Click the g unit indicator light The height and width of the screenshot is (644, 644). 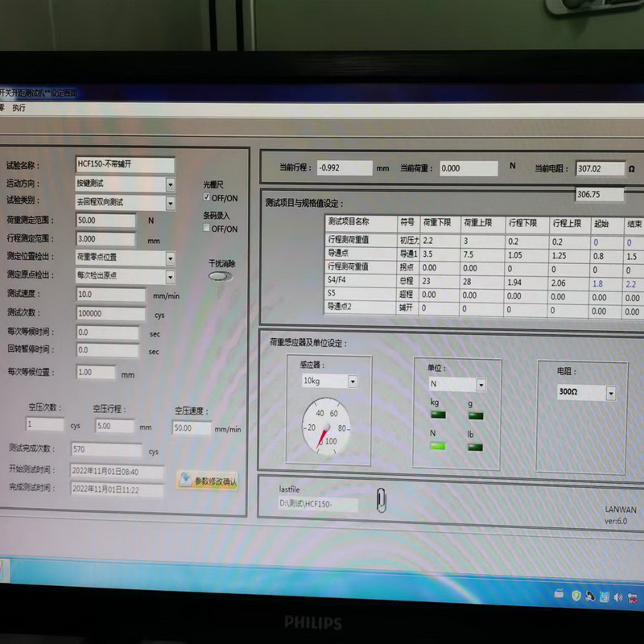pyautogui.click(x=475, y=415)
